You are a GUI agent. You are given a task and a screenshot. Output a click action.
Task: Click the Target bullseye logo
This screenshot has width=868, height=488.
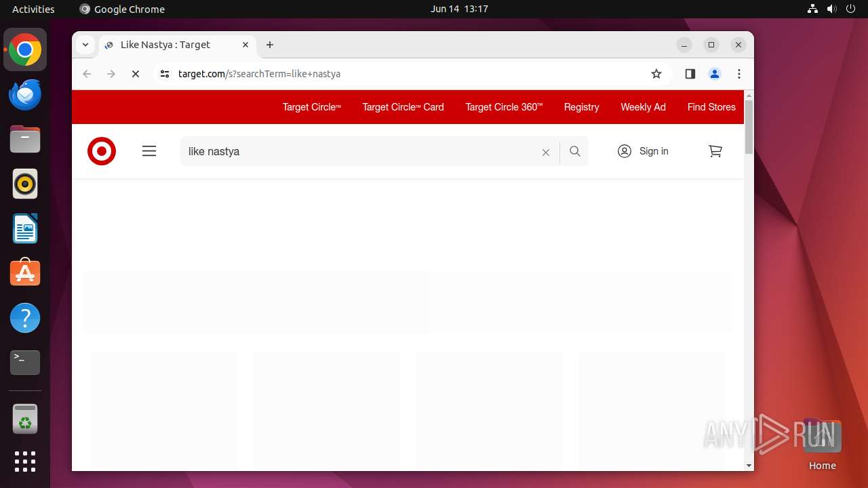point(102,151)
